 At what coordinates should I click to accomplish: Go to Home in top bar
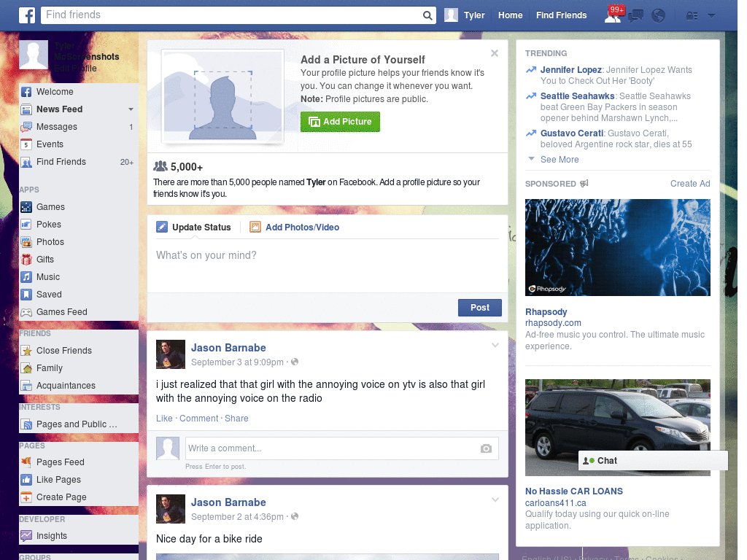coord(510,15)
